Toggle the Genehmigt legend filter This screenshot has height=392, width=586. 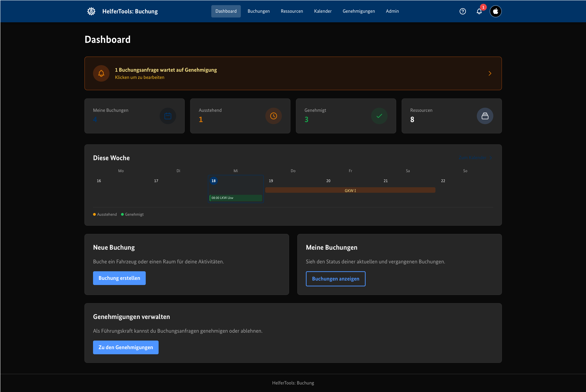point(132,214)
